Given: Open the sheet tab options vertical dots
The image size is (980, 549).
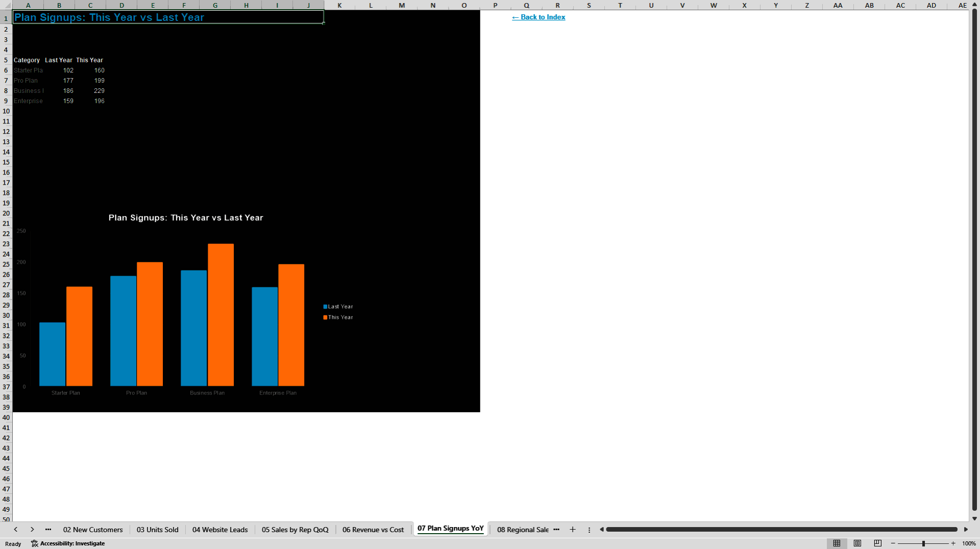Looking at the screenshot, I should (589, 530).
